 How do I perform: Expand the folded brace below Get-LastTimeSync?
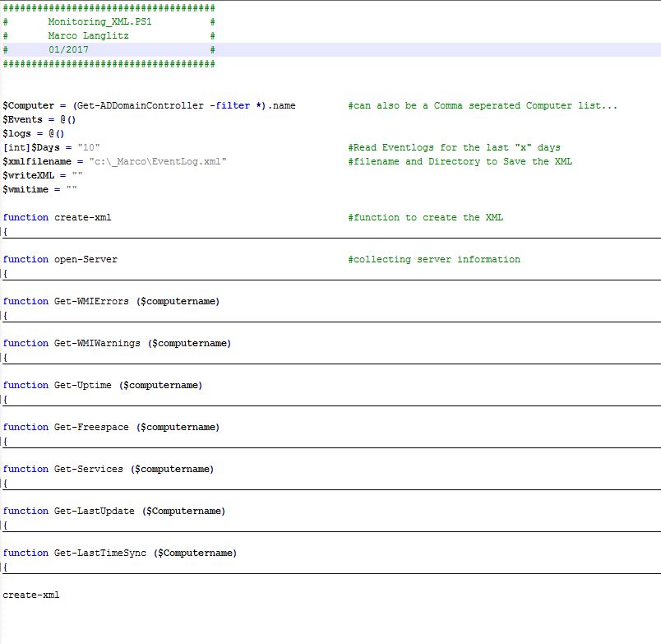tap(5, 568)
